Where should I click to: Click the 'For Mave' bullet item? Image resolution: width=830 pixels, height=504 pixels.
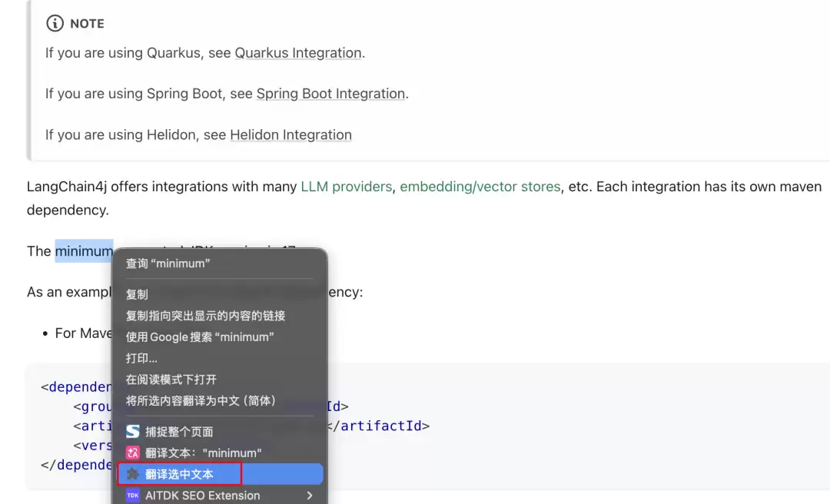pyautogui.click(x=83, y=333)
